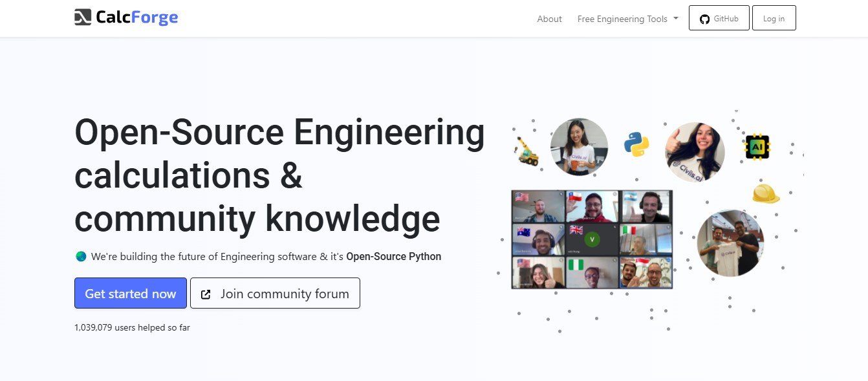Click the yellow crane icon
Image resolution: width=868 pixels, height=381 pixels.
click(528, 151)
